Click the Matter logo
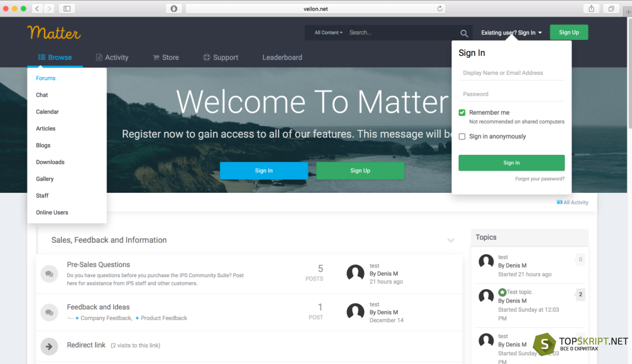This screenshot has height=364, width=632. click(x=54, y=33)
